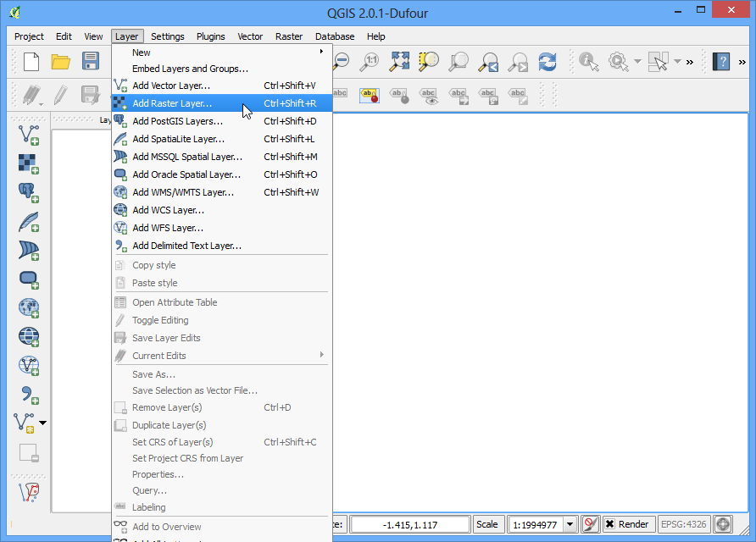Open the Plugins menu
The height and width of the screenshot is (542, 756).
(x=211, y=36)
